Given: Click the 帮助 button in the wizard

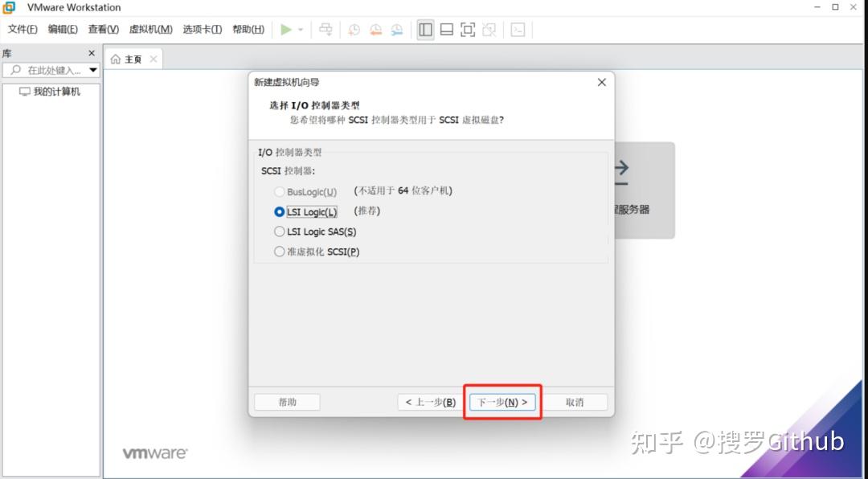Looking at the screenshot, I should tap(287, 402).
